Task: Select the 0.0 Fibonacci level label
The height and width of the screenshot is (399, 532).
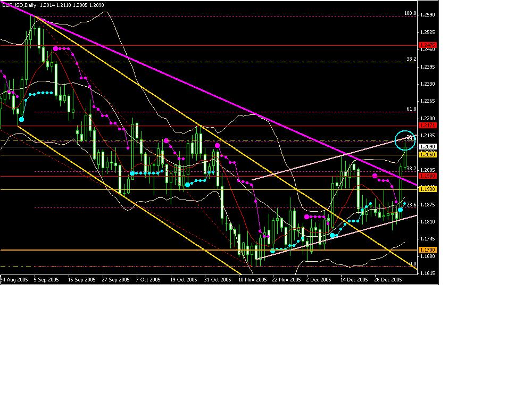Action: click(x=413, y=264)
